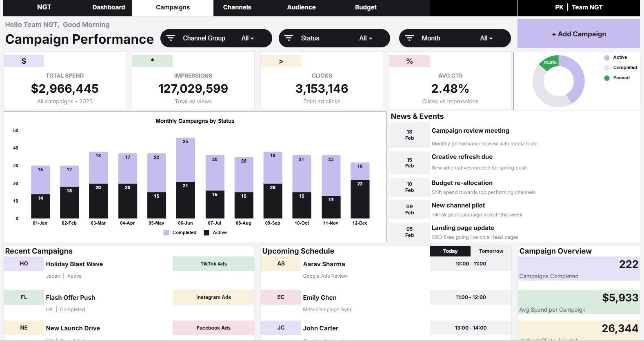Select the Campaigns tab
Image resolution: width=644 pixels, height=341 pixels.
click(x=173, y=7)
